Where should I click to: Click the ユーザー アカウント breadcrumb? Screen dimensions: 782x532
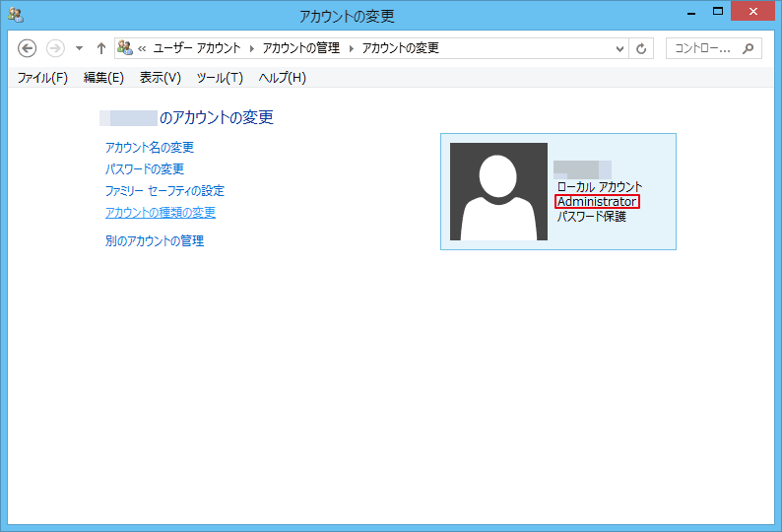[x=197, y=48]
